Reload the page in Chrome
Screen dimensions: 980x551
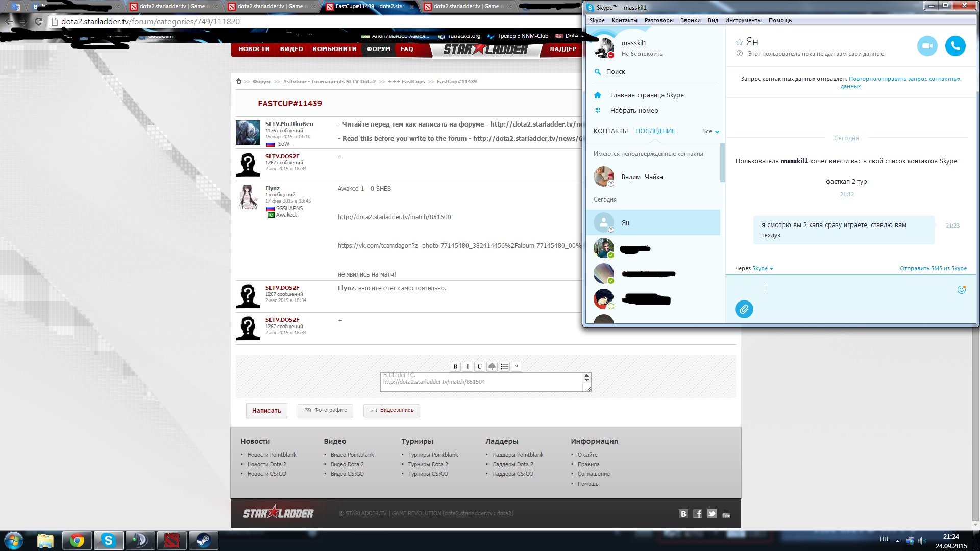[x=38, y=21]
